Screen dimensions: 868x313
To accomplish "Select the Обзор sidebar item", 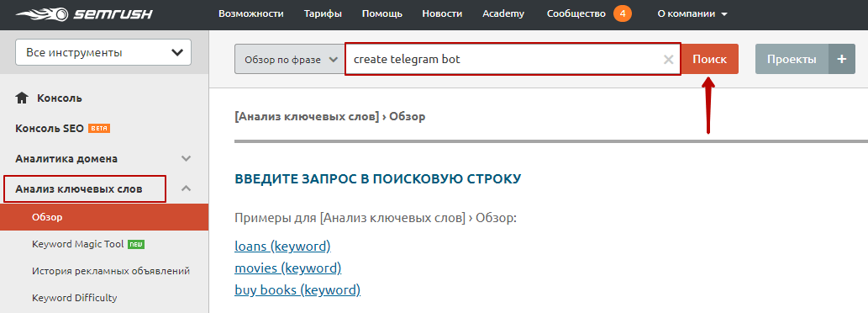I will click(x=104, y=216).
